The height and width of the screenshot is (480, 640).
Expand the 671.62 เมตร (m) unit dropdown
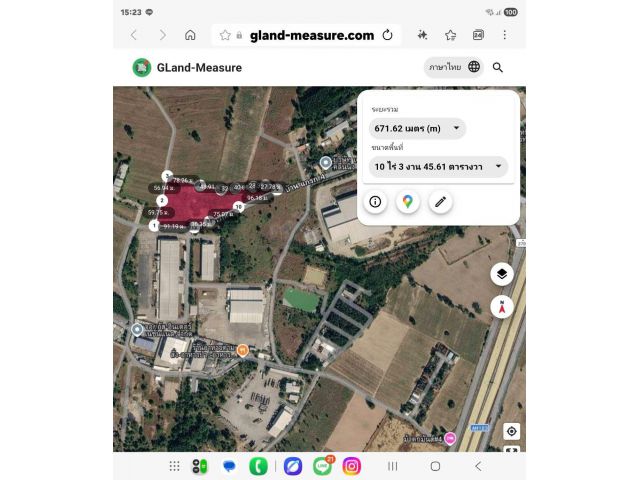pyautogui.click(x=417, y=129)
